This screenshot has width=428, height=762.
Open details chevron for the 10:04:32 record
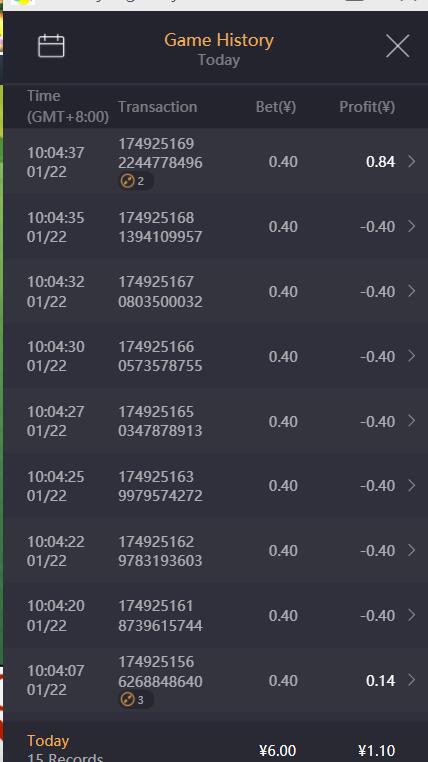click(411, 291)
